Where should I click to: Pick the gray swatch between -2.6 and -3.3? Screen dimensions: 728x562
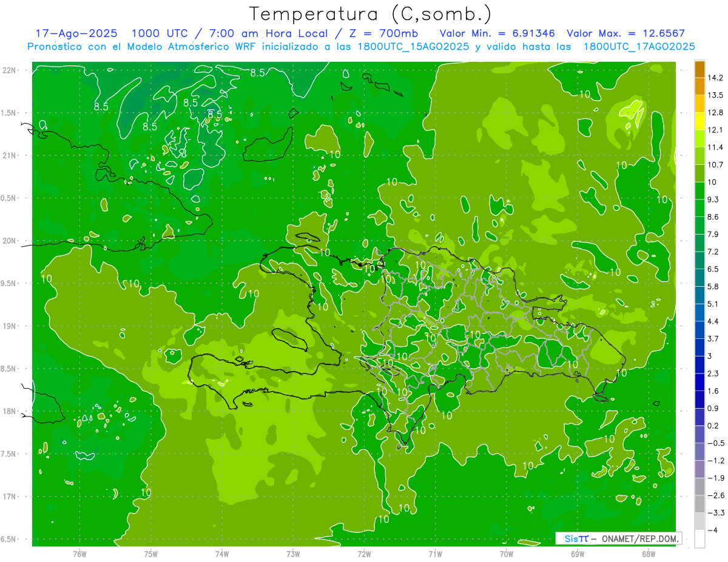[x=699, y=504]
